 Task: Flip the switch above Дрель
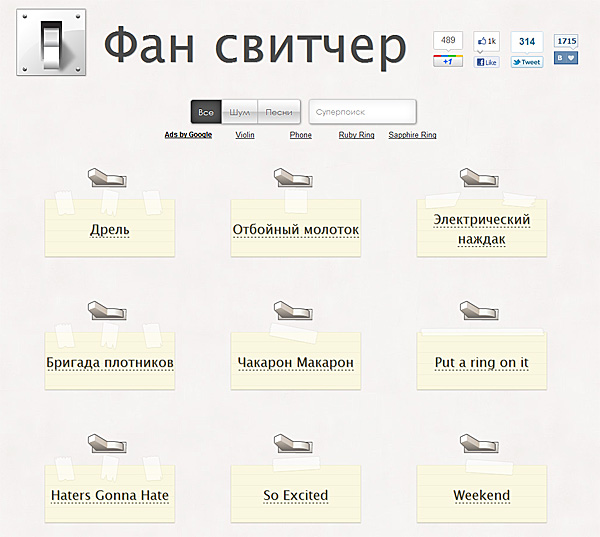pyautogui.click(x=104, y=178)
